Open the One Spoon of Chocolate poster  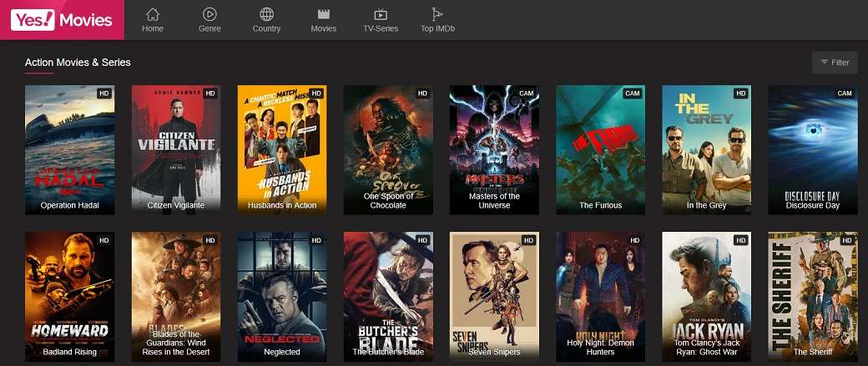tap(389, 150)
